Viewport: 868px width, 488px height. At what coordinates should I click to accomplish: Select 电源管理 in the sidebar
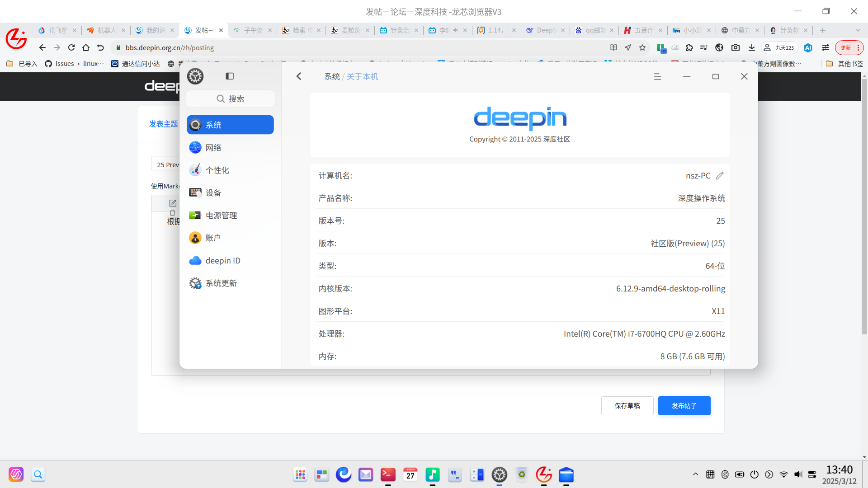230,215
